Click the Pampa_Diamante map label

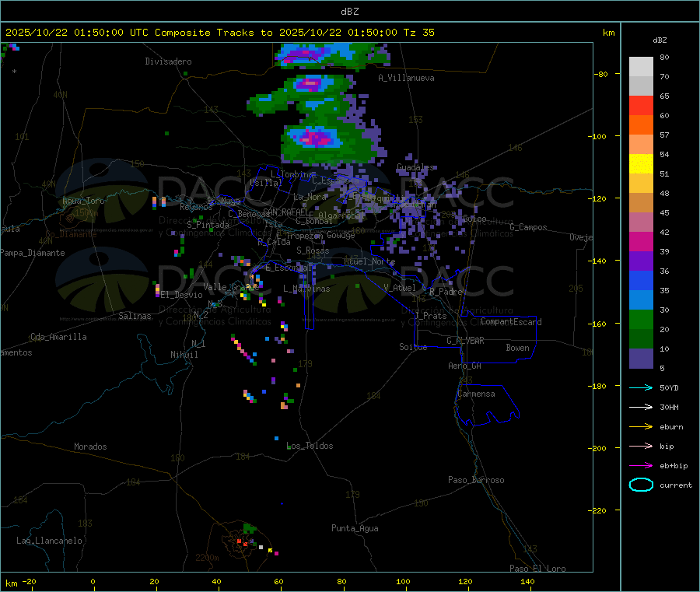click(33, 253)
